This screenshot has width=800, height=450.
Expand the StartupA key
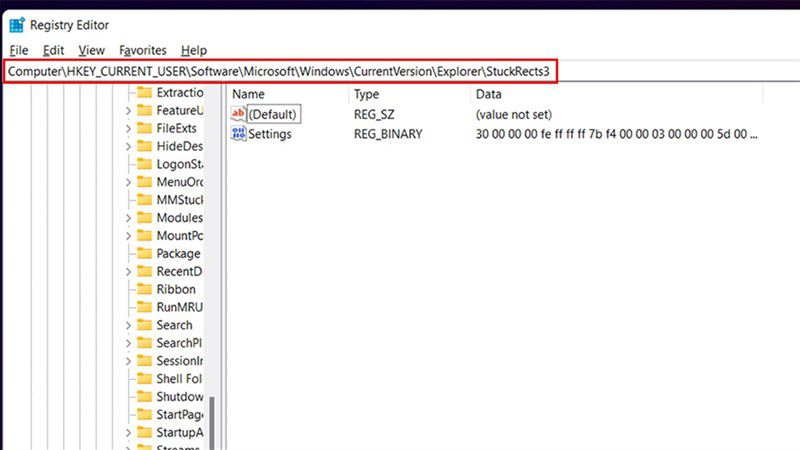(x=129, y=433)
